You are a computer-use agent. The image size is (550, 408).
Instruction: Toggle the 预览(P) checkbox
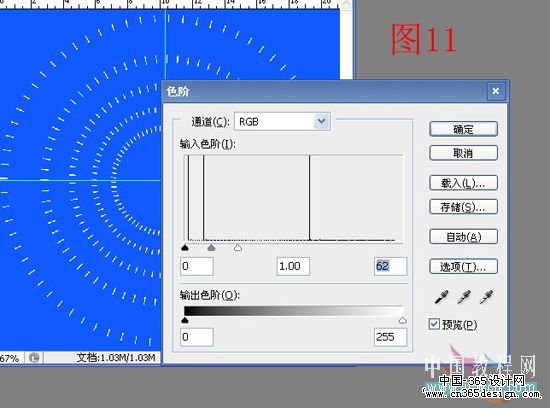(x=434, y=324)
